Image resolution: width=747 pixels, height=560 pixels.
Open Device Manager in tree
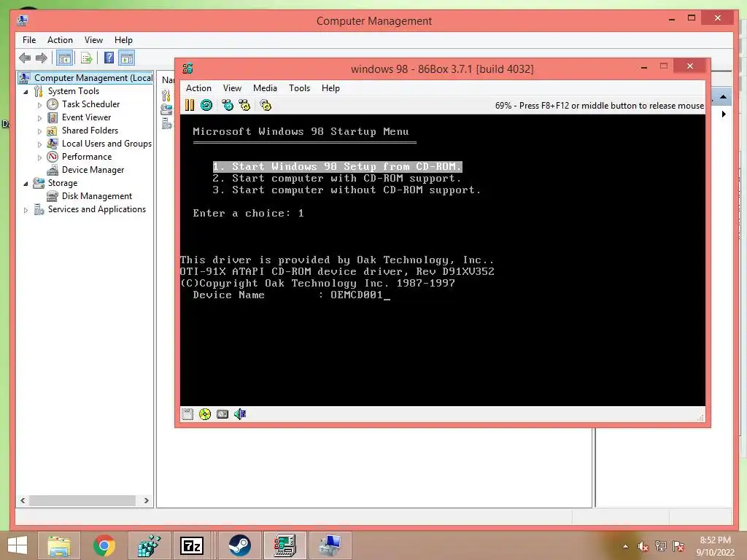point(93,170)
